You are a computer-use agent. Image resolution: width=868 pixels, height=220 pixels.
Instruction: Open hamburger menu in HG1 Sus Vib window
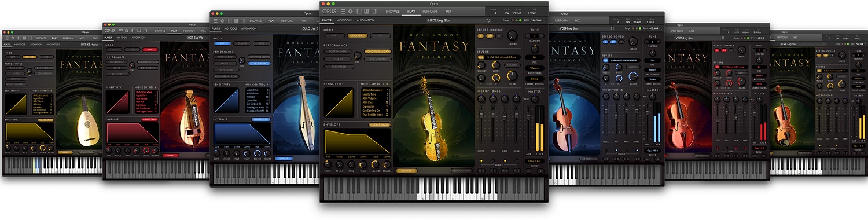tap(121, 31)
